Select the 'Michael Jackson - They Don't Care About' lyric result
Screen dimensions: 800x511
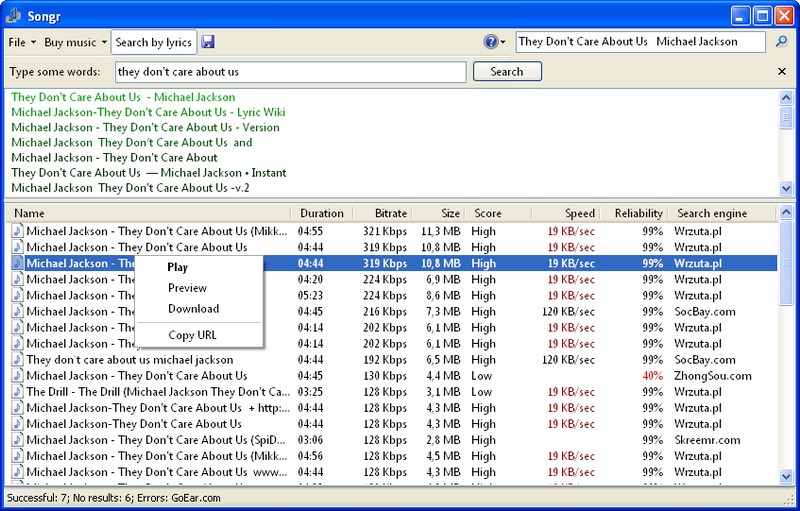tap(114, 158)
